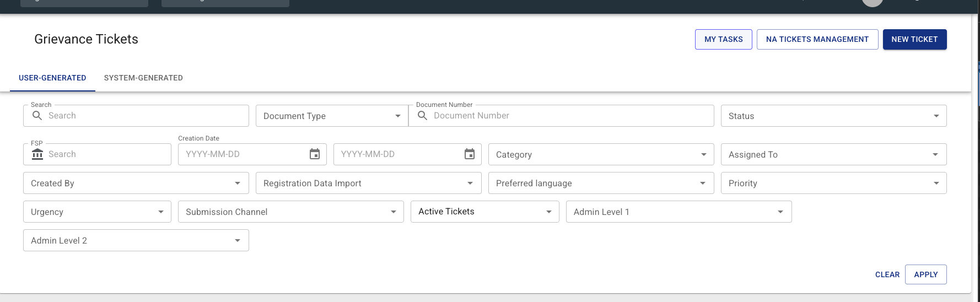980x302 pixels.
Task: Expand the Admin Level 1 dropdown
Action: click(x=679, y=212)
